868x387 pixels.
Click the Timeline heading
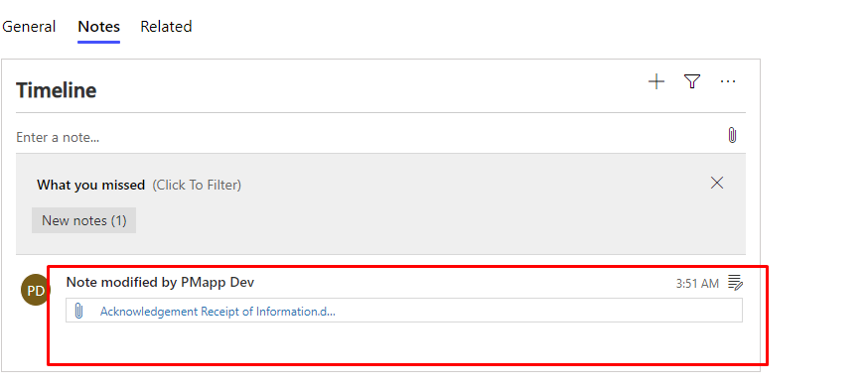coord(56,90)
